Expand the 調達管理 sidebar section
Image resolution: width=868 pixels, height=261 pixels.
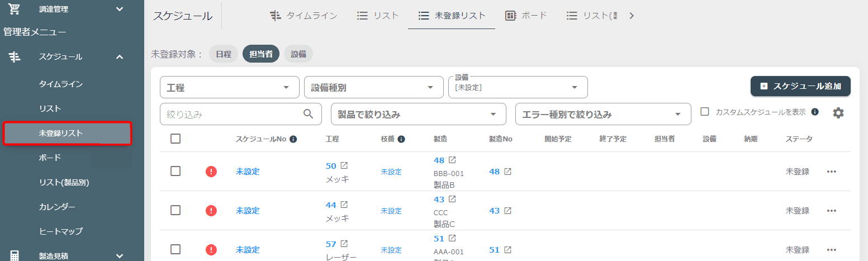pyautogui.click(x=119, y=8)
